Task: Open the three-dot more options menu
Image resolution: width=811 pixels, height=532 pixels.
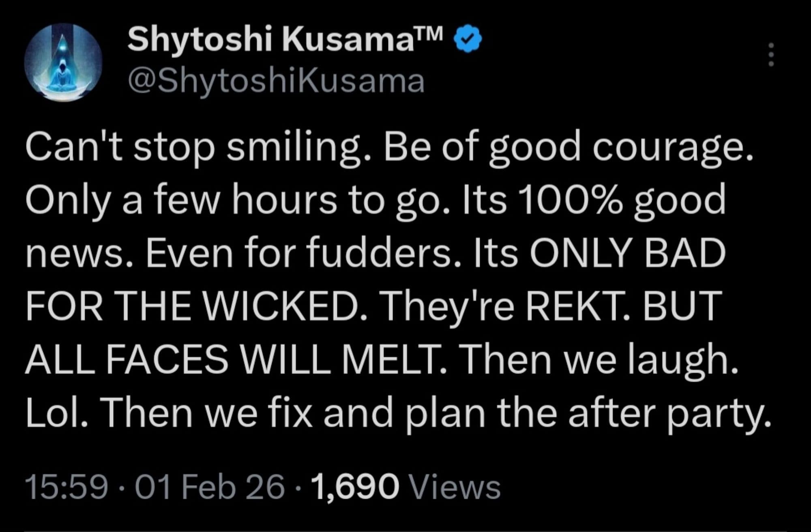Action: [x=771, y=55]
